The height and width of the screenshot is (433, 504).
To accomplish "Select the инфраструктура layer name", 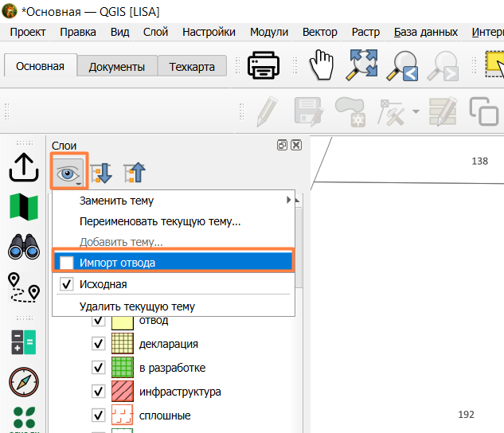I will click(180, 392).
